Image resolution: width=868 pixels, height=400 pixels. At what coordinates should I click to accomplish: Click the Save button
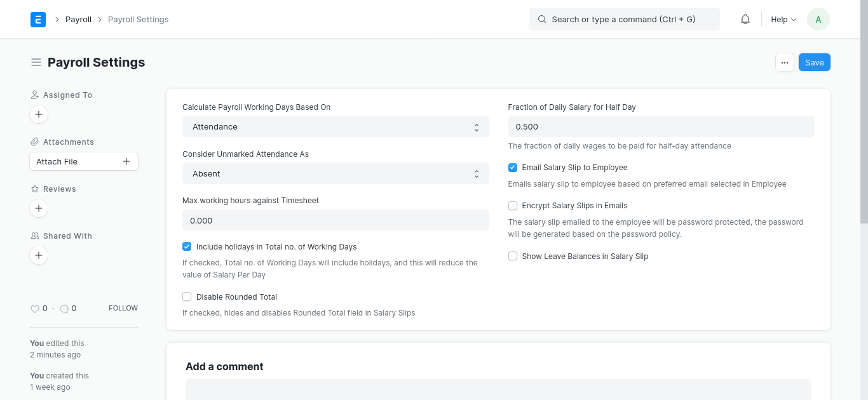814,62
